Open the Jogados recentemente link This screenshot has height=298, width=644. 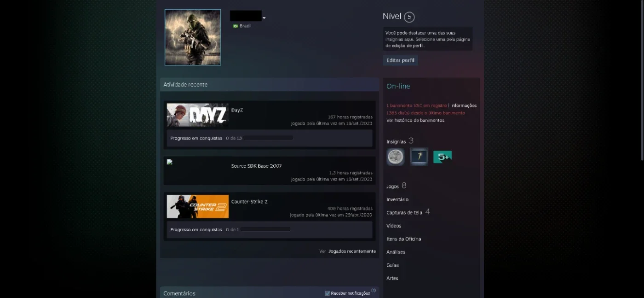pyautogui.click(x=352, y=251)
